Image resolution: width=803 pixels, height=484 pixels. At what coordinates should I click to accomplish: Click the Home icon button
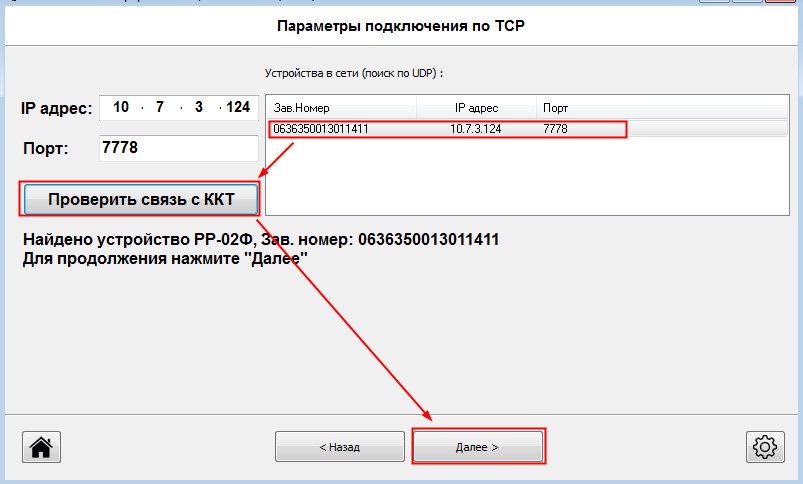(x=42, y=447)
